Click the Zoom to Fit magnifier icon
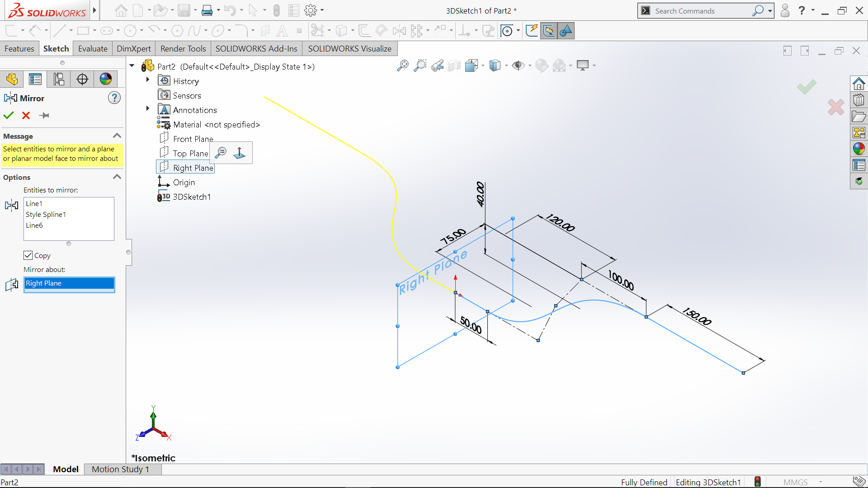 [402, 66]
